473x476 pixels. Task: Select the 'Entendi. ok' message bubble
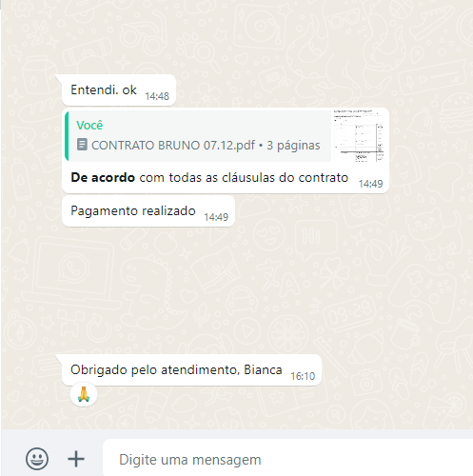(x=119, y=90)
